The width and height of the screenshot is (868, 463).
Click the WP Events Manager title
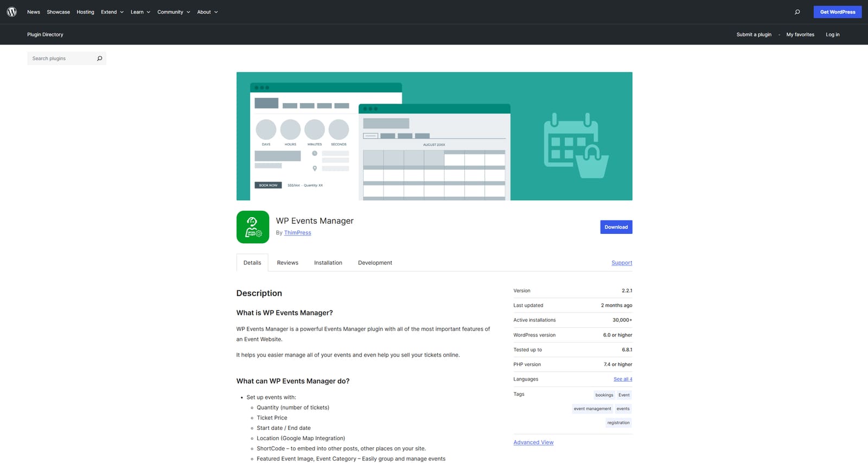click(x=315, y=221)
